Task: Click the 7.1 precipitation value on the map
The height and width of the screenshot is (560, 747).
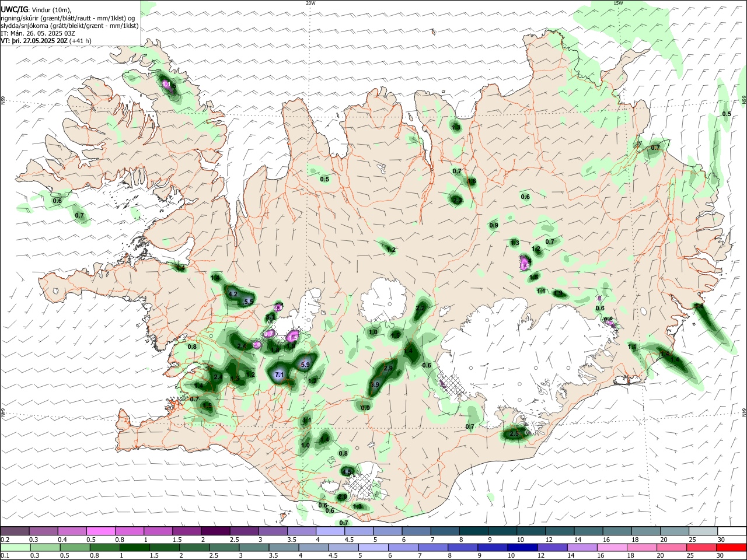Action: click(279, 374)
